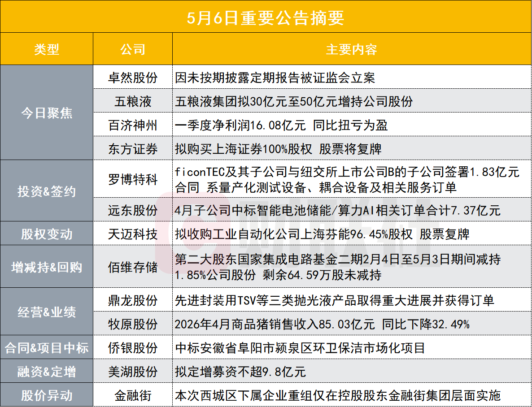
Task: Select company cell '罗博特科'
Action: click(x=133, y=179)
